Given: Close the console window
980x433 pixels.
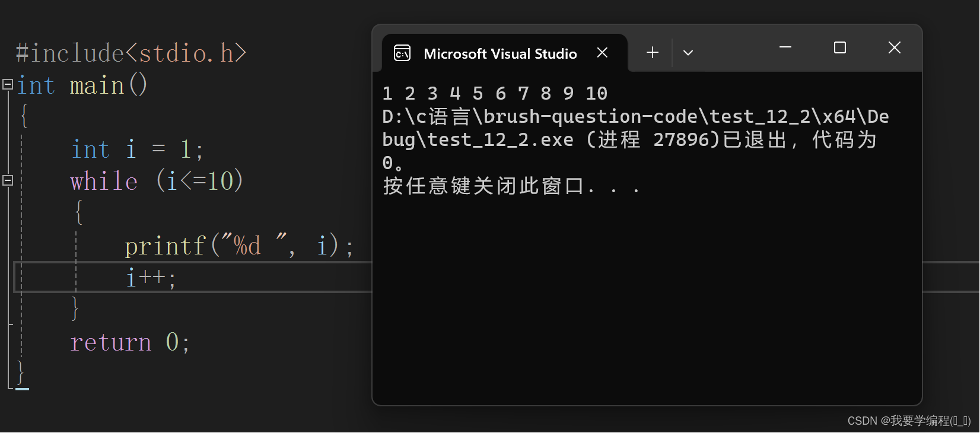Looking at the screenshot, I should [x=895, y=47].
